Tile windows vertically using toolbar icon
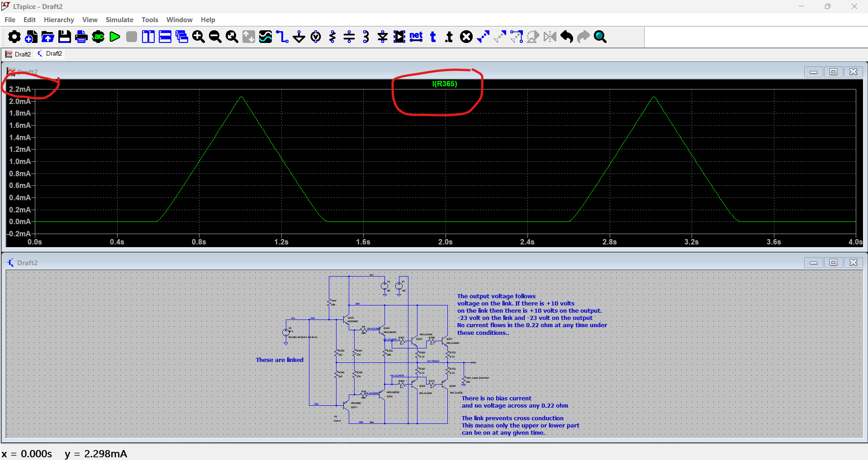 click(148, 37)
